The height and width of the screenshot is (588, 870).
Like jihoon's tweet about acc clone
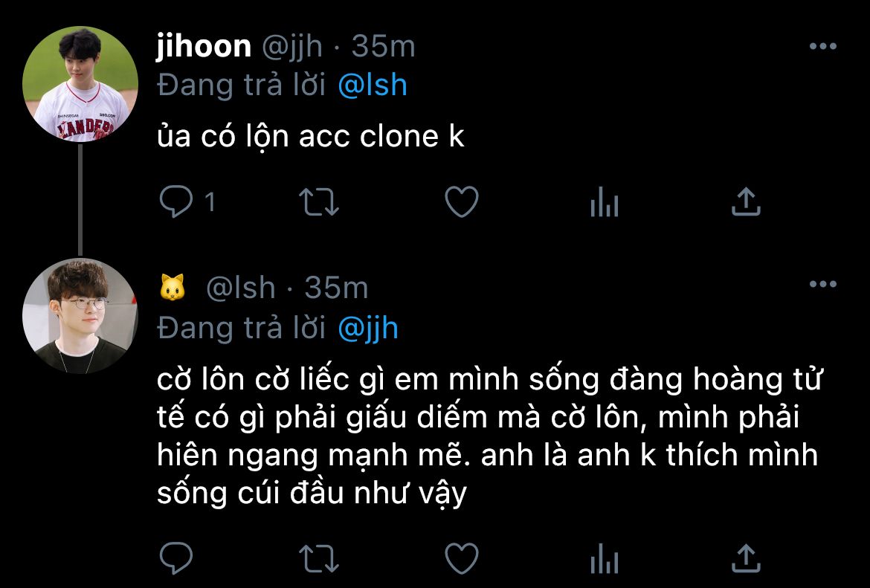click(x=461, y=201)
